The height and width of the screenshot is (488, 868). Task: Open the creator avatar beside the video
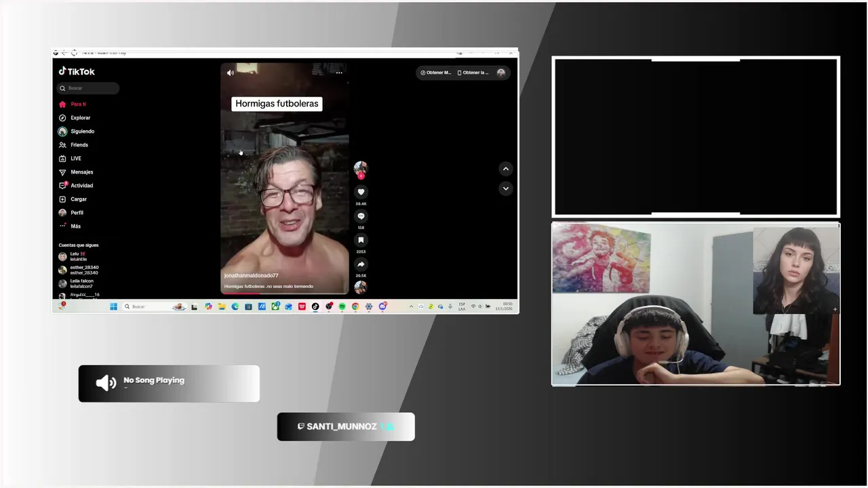tap(361, 167)
